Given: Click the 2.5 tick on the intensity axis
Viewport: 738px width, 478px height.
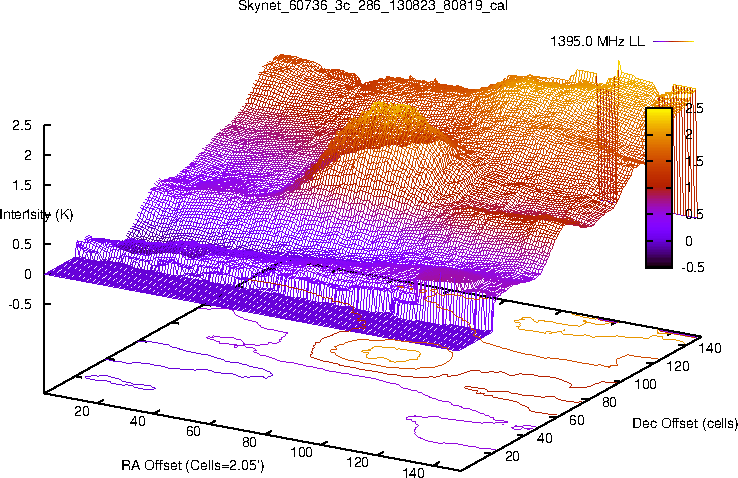Looking at the screenshot, I should tap(22, 126).
